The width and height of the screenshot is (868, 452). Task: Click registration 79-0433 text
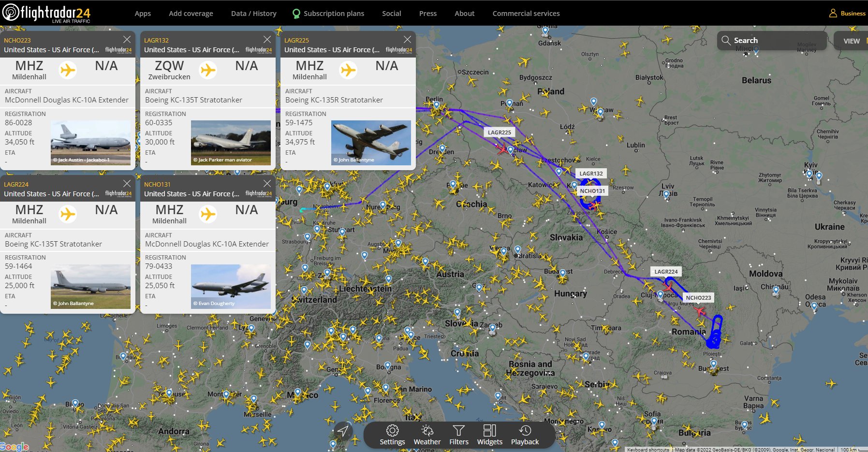click(x=159, y=266)
